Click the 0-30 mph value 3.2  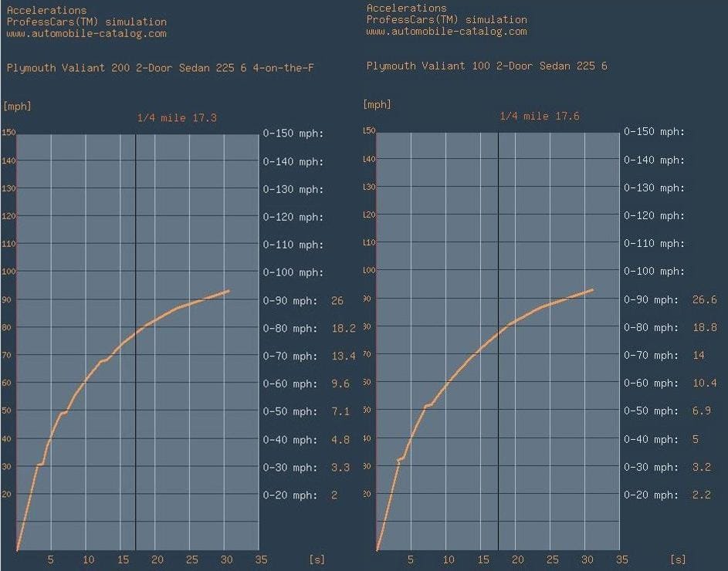pyautogui.click(x=702, y=467)
